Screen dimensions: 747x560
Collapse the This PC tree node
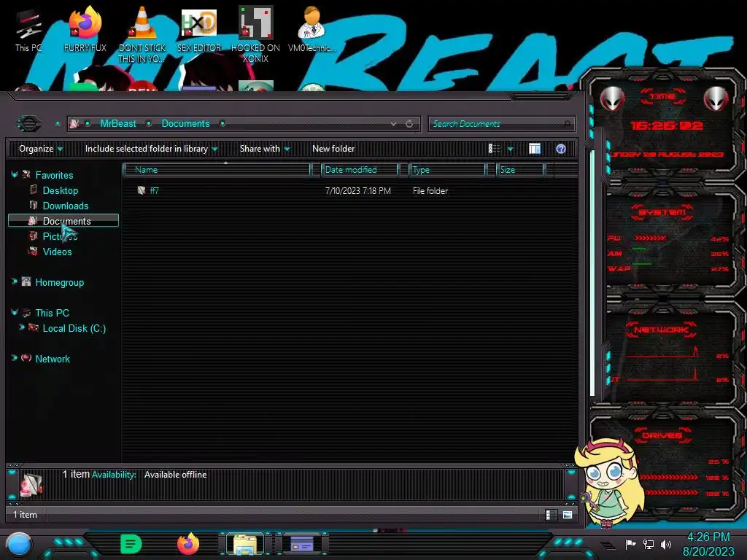point(15,312)
